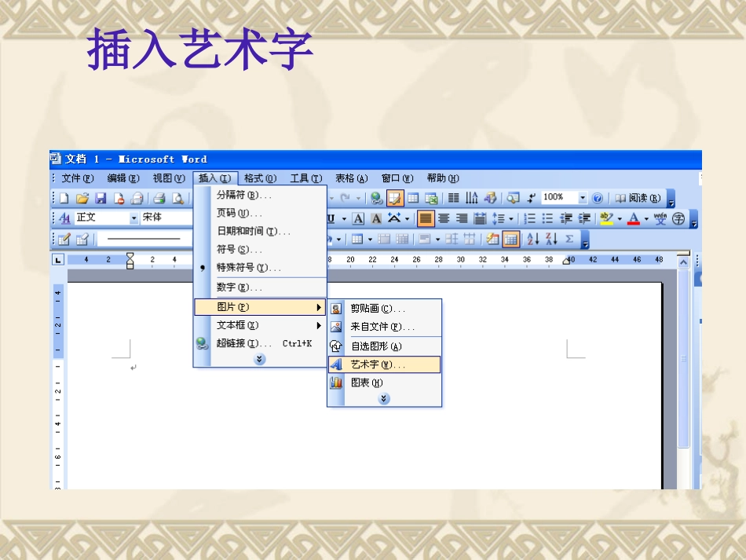Click the Save floppy disk icon
The width and height of the screenshot is (746, 560).
101,198
